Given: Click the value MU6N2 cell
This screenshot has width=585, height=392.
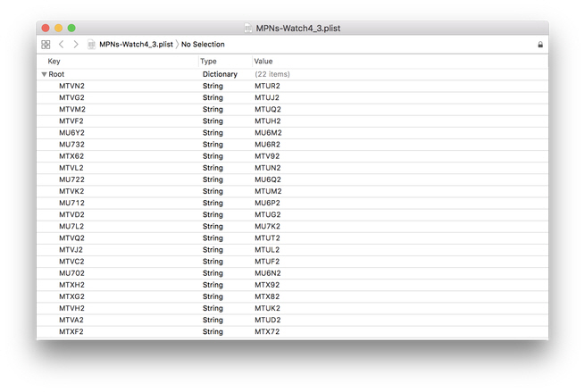Looking at the screenshot, I should click(268, 273).
